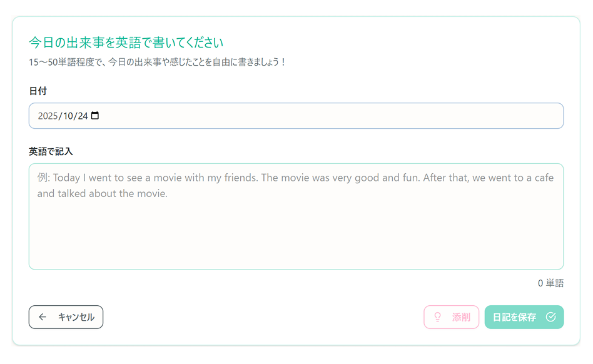This screenshot has height=364, width=593.
Task: Select the month 10 in the date field
Action: point(69,116)
